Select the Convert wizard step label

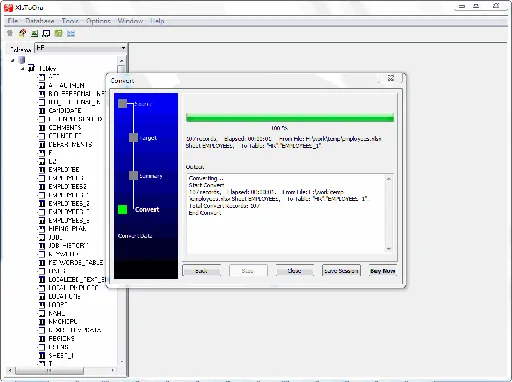click(147, 209)
